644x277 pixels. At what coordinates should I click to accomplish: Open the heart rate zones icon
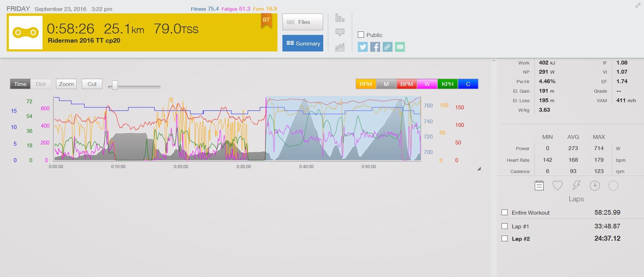557,185
